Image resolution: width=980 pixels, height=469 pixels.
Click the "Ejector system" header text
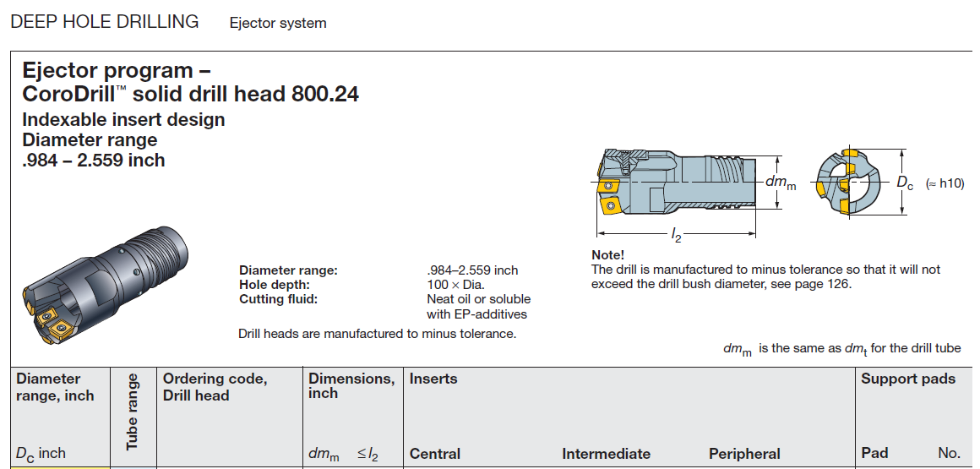[x=278, y=23]
